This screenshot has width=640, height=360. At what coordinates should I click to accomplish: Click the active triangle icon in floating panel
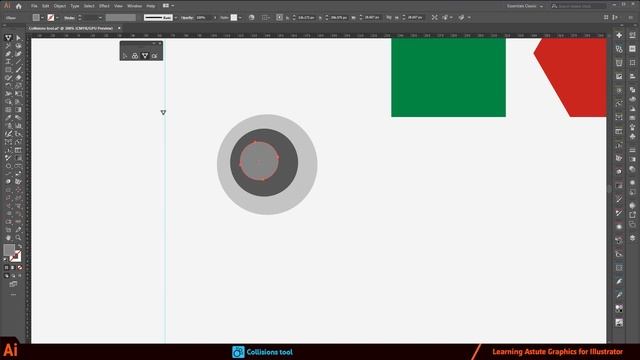click(x=145, y=56)
